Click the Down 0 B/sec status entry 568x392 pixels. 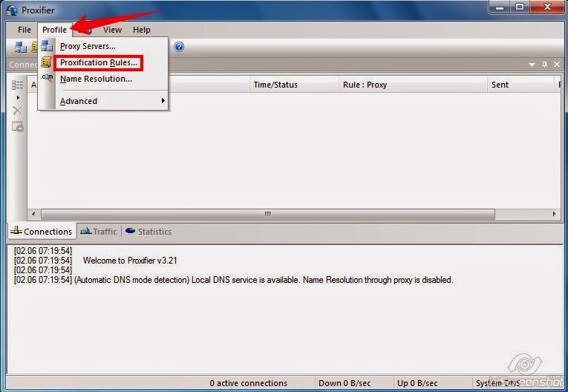point(345,383)
